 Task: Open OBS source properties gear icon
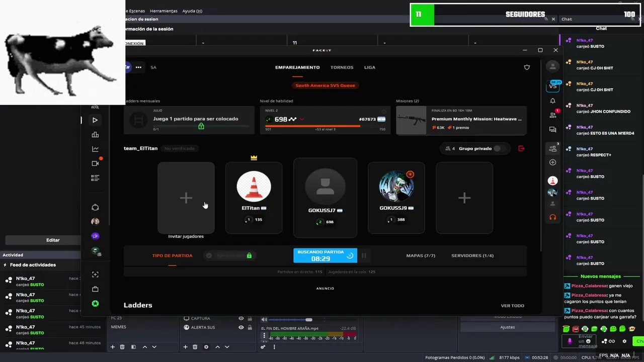(x=206, y=347)
